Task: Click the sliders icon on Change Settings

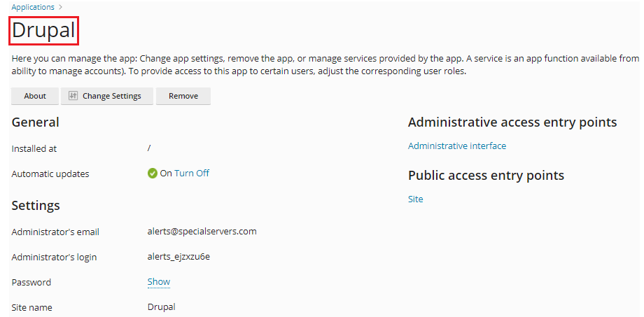Action: (x=73, y=96)
